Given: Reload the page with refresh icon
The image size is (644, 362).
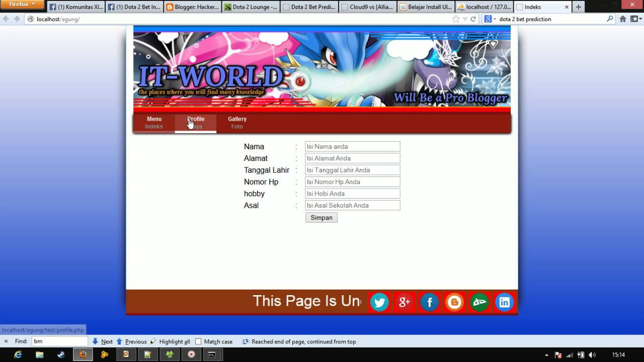Looking at the screenshot, I should (473, 19).
